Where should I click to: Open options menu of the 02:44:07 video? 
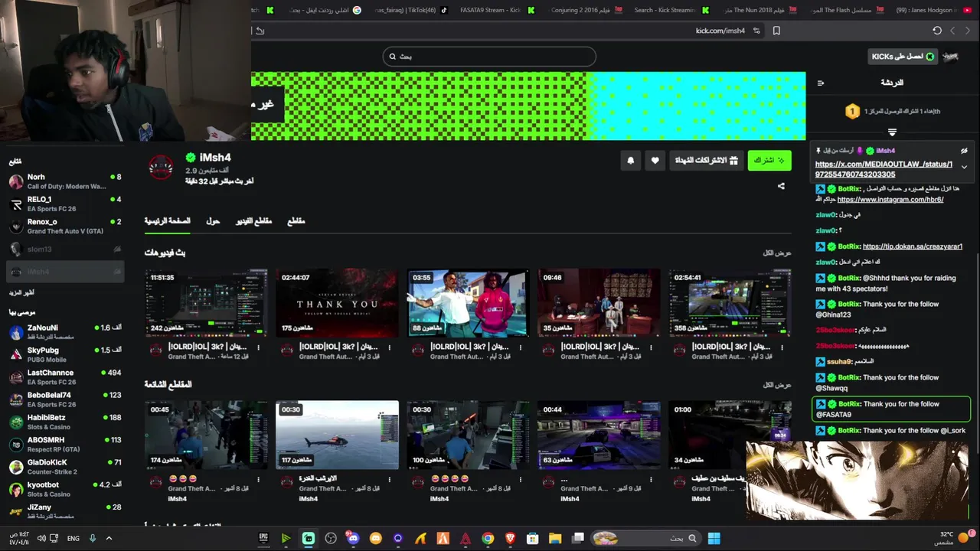(x=389, y=347)
